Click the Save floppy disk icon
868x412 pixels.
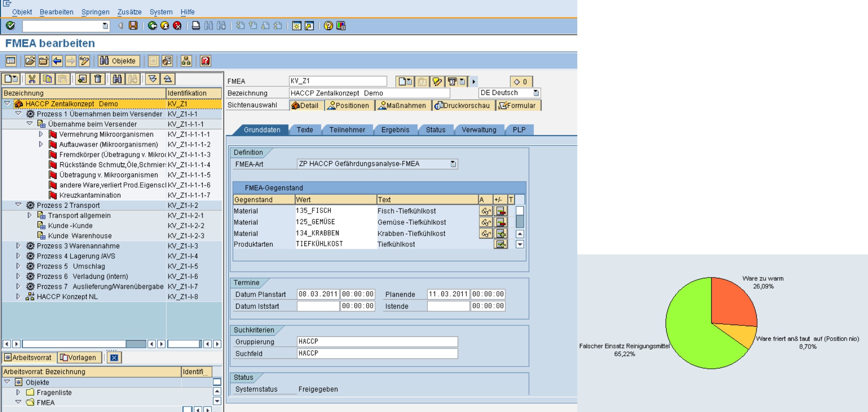pos(133,26)
